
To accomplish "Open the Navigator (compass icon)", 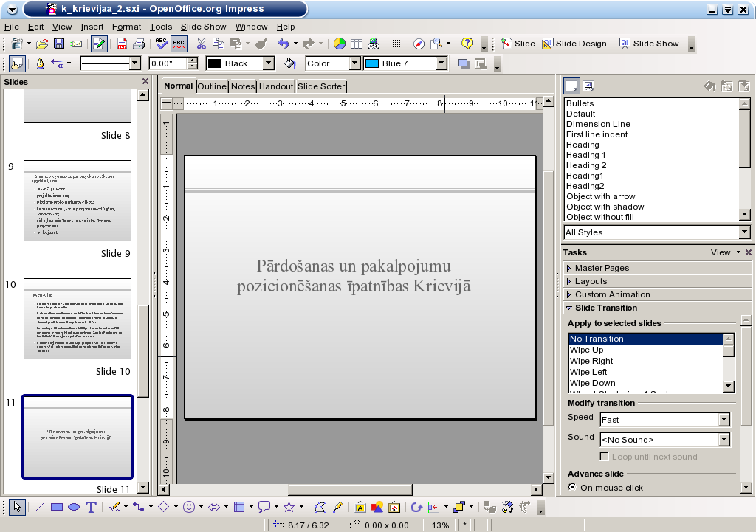I will pyautogui.click(x=419, y=44).
